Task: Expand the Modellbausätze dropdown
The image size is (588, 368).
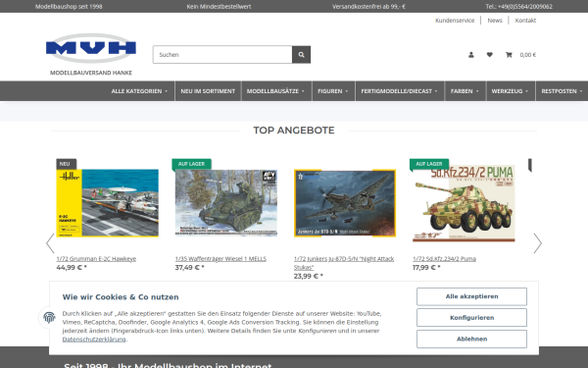Action: coord(275,91)
